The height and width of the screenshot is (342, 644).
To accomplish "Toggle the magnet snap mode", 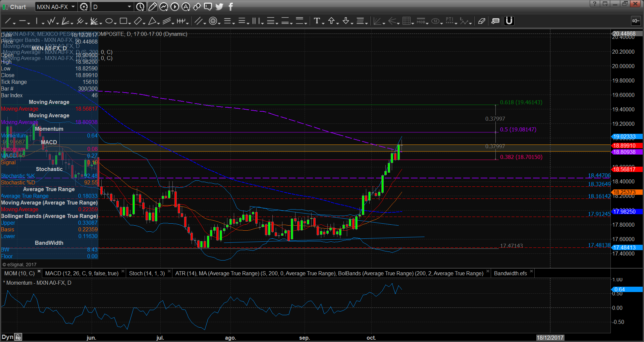I will 509,21.
